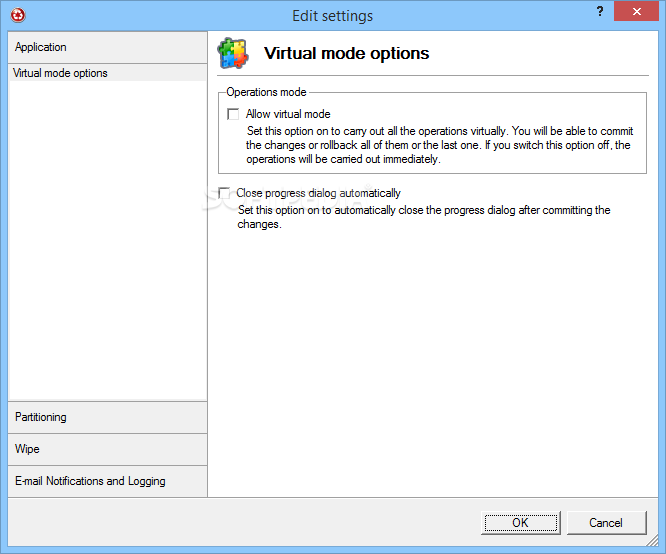Image resolution: width=666 pixels, height=554 pixels.
Task: Click the 'automatically close the progress dialog' description
Action: click(424, 217)
